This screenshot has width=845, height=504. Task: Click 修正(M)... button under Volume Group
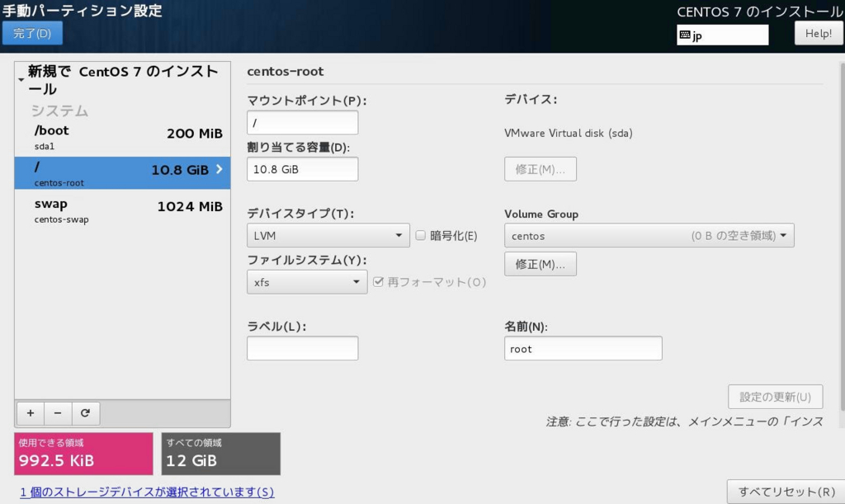pos(541,264)
